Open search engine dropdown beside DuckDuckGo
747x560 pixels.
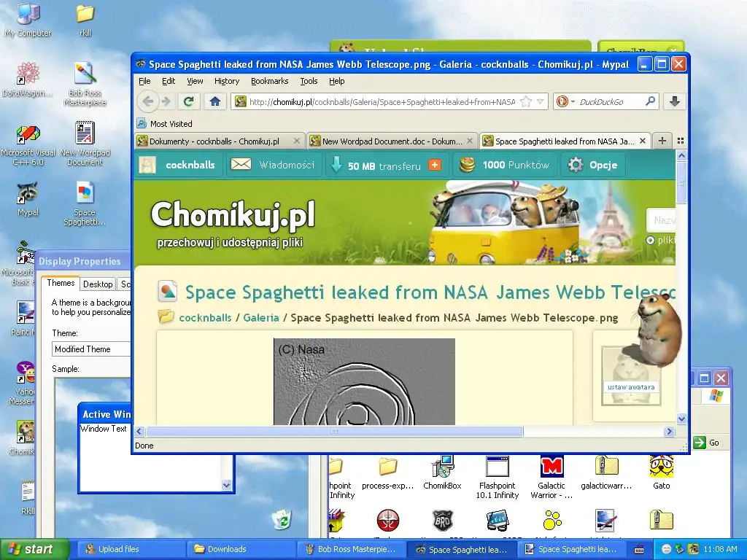(x=573, y=101)
